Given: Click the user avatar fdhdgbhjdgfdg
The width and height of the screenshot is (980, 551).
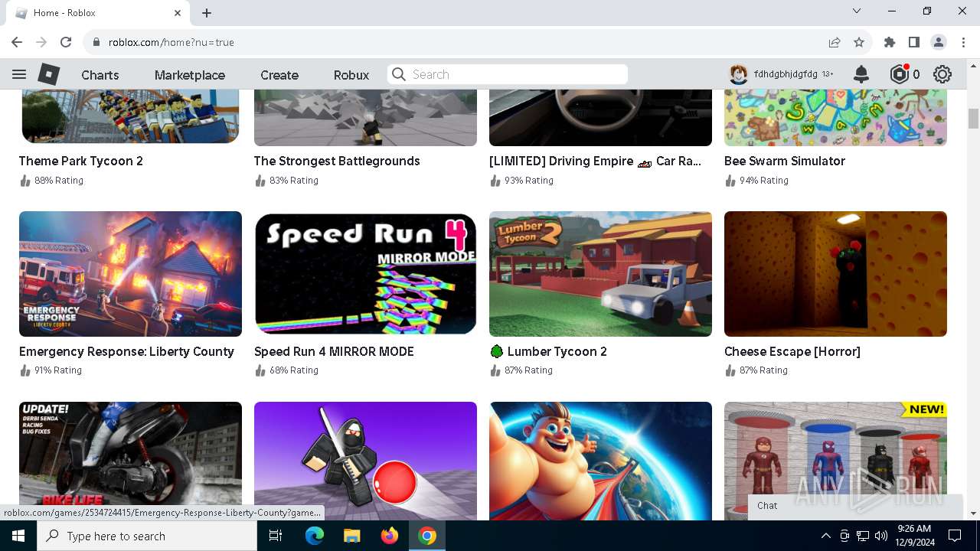Looking at the screenshot, I should tap(738, 74).
